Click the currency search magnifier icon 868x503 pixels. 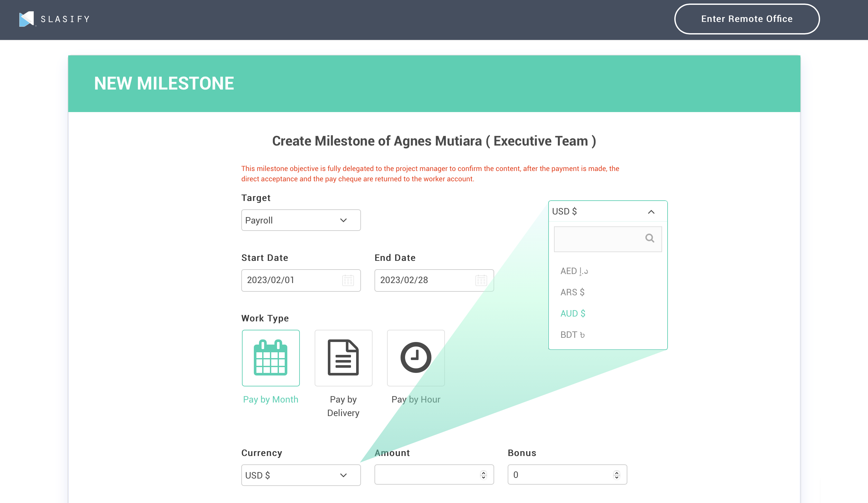[649, 238]
